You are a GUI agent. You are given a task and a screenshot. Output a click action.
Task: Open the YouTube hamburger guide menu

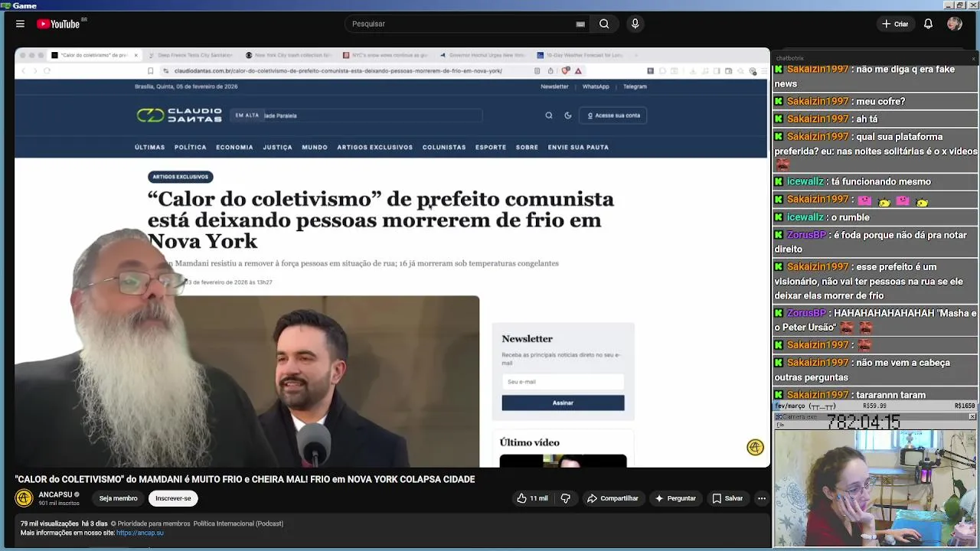[x=20, y=24]
